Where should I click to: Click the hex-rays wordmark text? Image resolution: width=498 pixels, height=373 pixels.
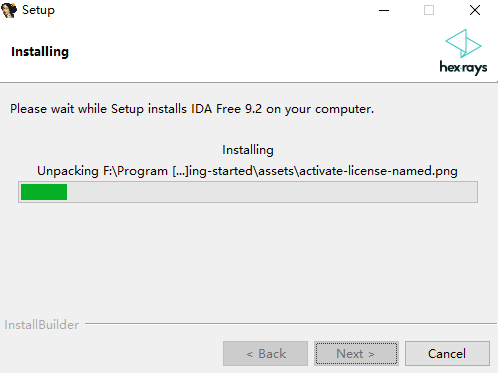[x=463, y=68]
